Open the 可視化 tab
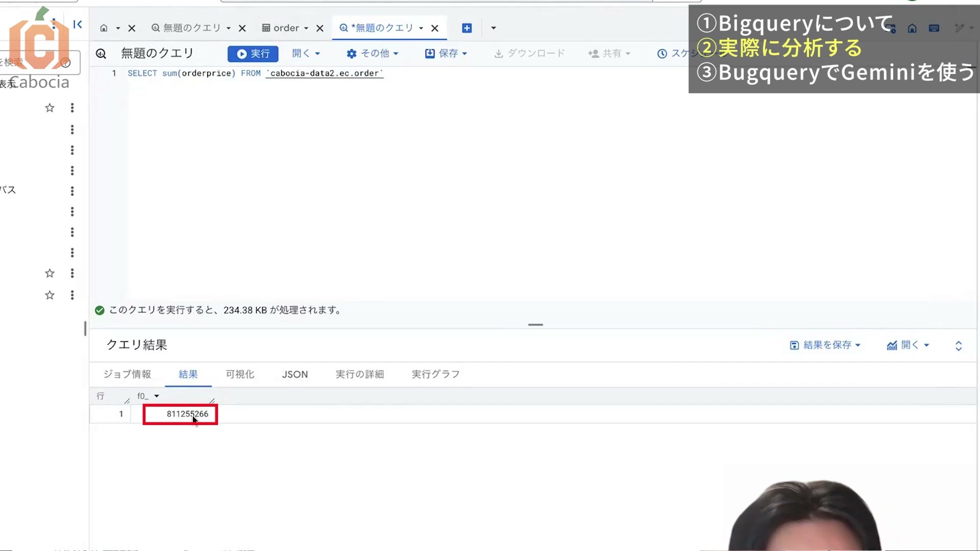The width and height of the screenshot is (980, 551). pyautogui.click(x=240, y=374)
